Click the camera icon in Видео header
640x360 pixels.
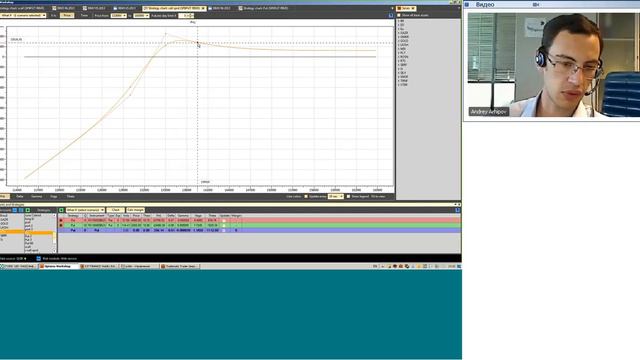536,4
